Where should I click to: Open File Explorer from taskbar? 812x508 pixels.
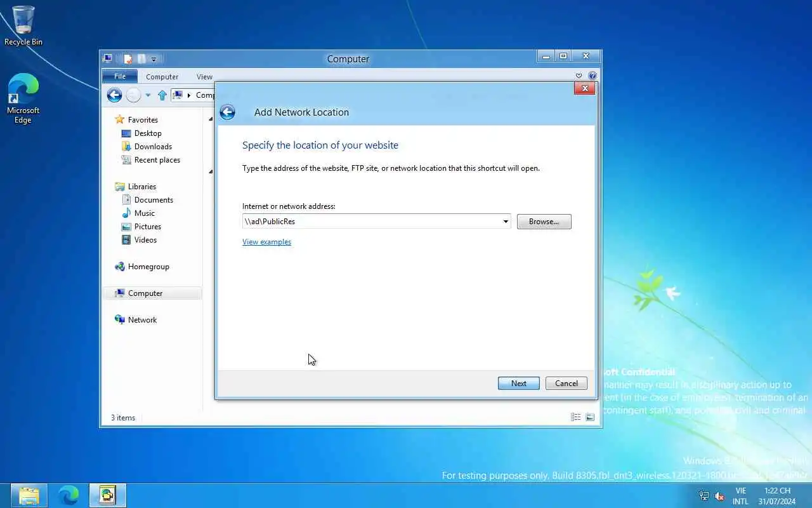(x=29, y=495)
